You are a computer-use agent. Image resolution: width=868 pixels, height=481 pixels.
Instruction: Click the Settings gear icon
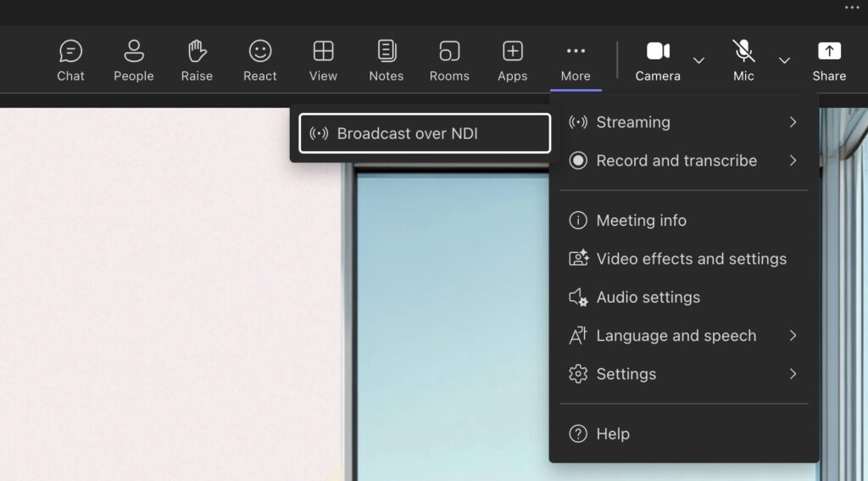pyautogui.click(x=578, y=374)
